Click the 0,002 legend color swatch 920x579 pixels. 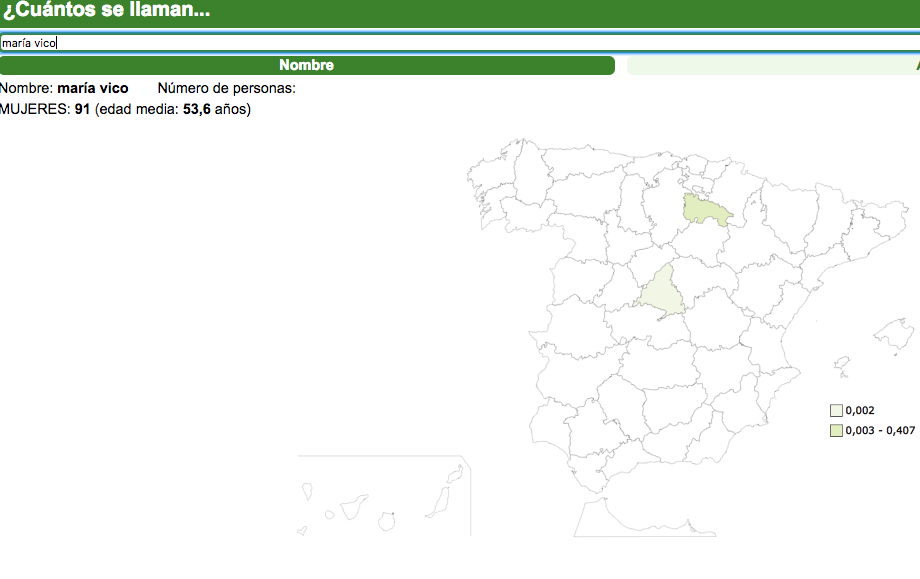[x=836, y=410]
